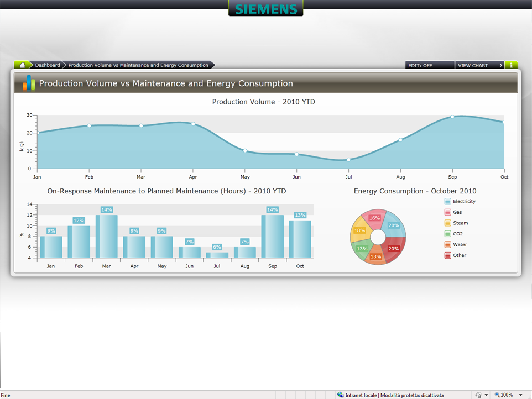Click the protected-mode shield icon near the zoom control

pos(479,395)
